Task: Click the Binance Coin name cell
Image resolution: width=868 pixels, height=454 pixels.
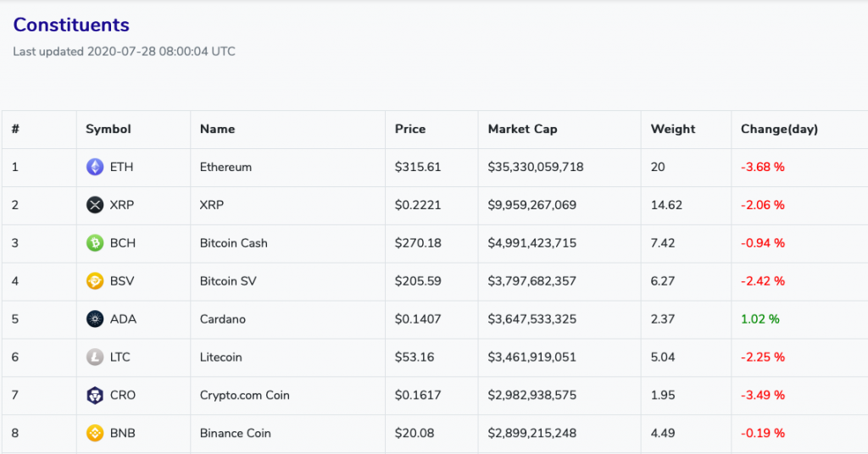Action: click(x=236, y=433)
